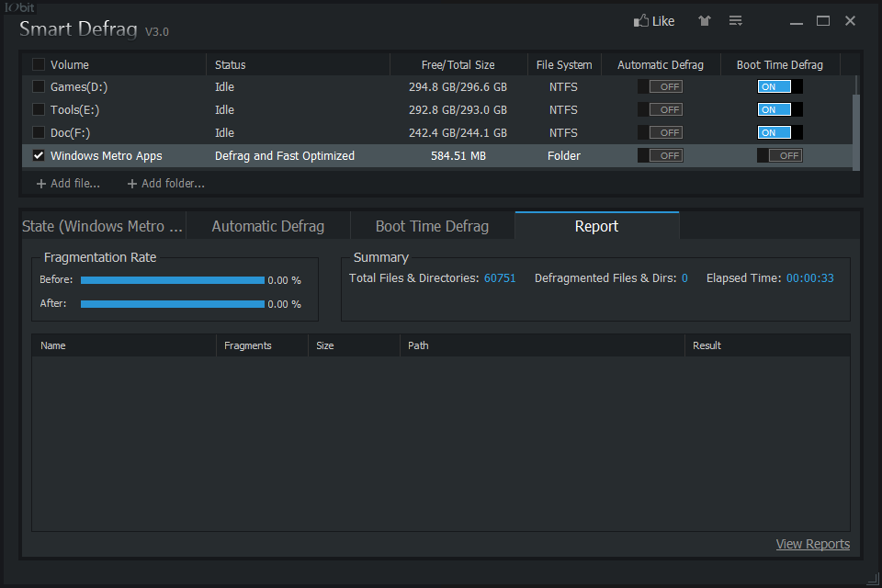This screenshot has width=882, height=588.
Task: Turn on Automatic Defrag for Windows Metro Apps
Action: click(x=661, y=156)
